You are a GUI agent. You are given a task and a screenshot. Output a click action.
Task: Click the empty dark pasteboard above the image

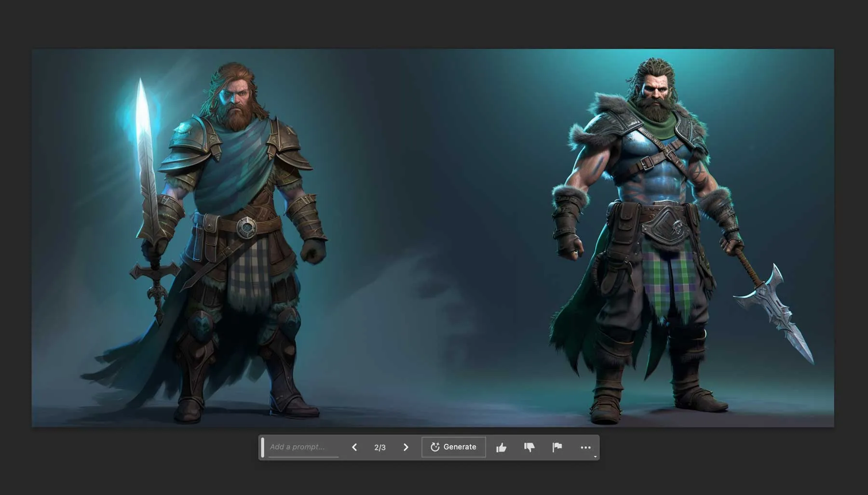pos(434,24)
